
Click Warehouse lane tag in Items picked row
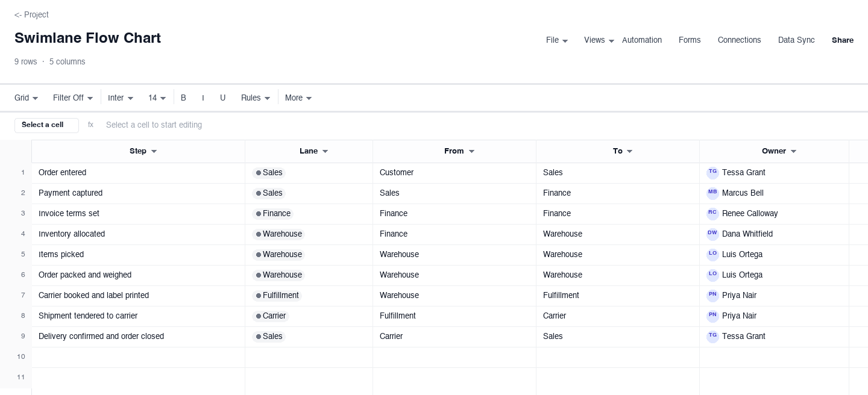tap(278, 255)
